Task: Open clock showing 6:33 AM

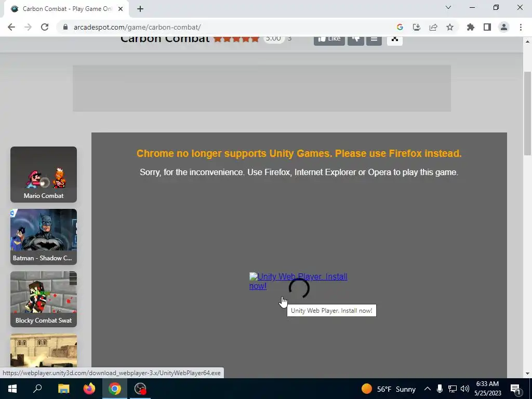Action: pyautogui.click(x=487, y=389)
